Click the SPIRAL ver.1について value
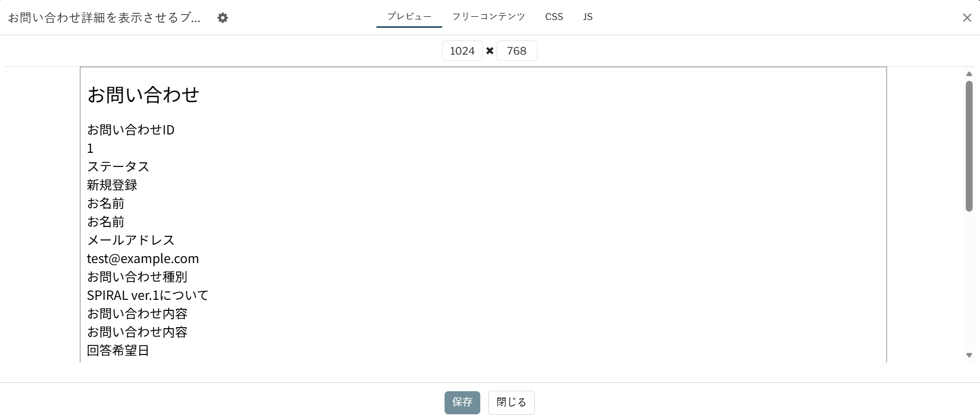Viewport: 980px width, 418px height. pos(148,295)
